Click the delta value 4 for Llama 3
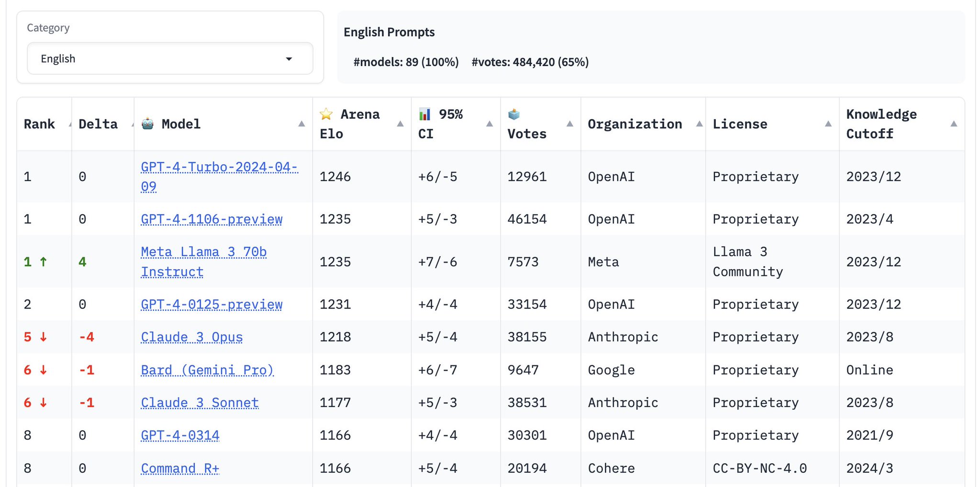 [x=82, y=262]
